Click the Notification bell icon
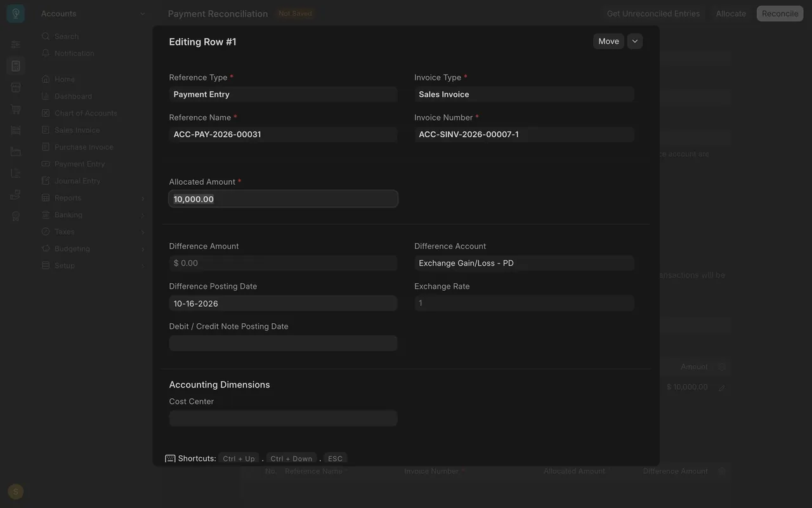 [46, 53]
